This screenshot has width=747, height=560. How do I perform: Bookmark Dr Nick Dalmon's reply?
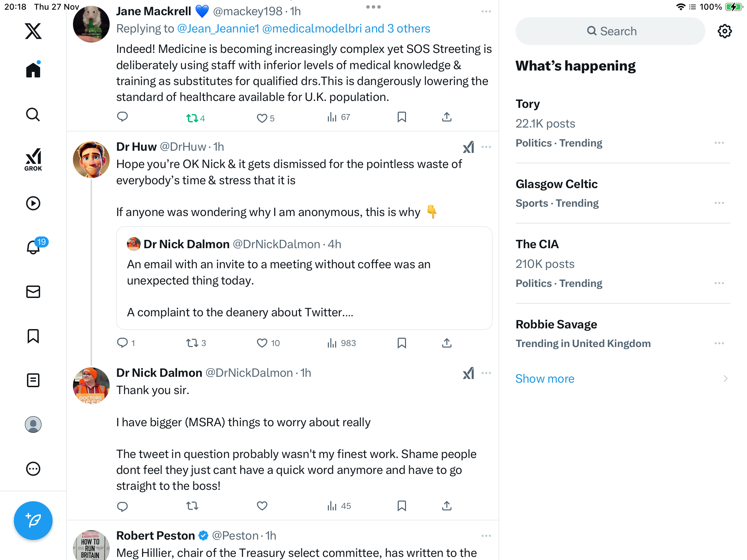coord(402,506)
